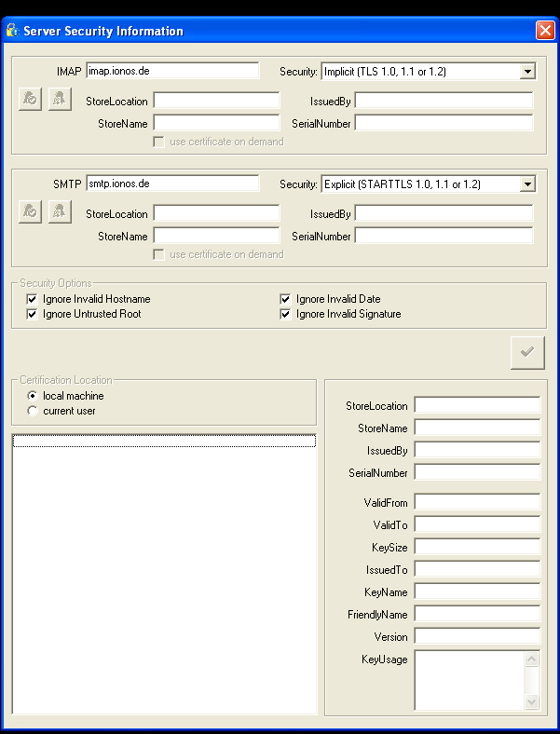Image resolution: width=560 pixels, height=734 pixels.
Task: Click the first certificate icon in SMTP section
Action: 31,212
